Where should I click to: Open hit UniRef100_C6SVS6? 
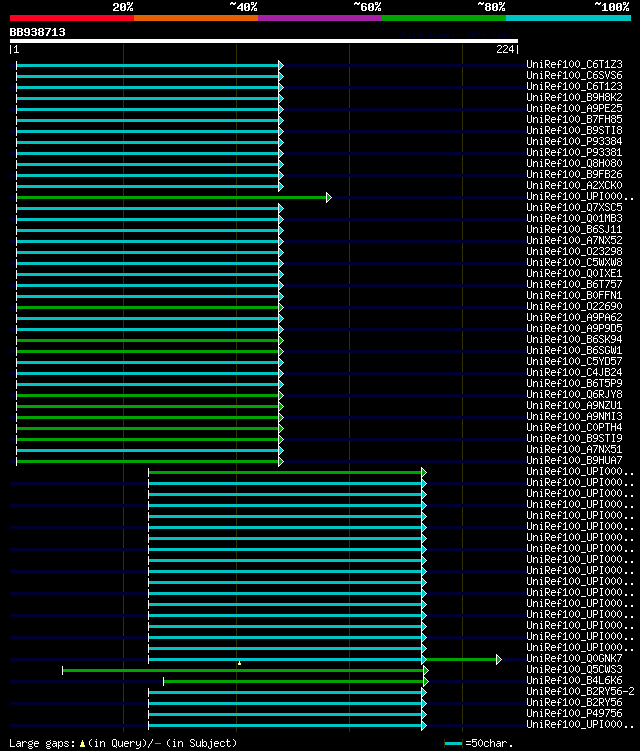[574, 75]
